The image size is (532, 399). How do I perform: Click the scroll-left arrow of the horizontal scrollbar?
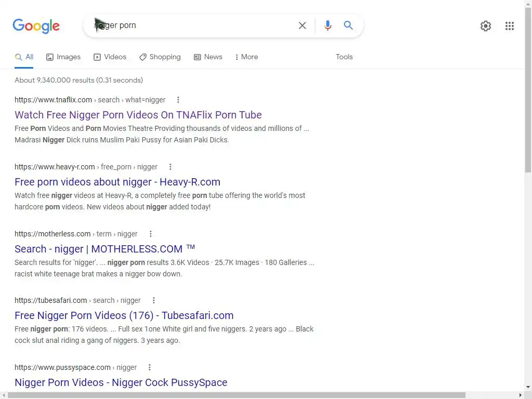click(x=4, y=395)
